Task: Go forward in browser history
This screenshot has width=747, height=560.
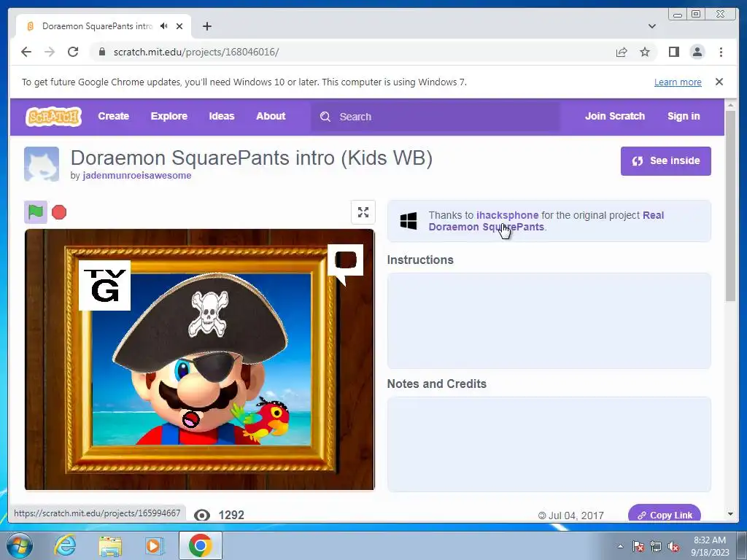Action: (50, 52)
